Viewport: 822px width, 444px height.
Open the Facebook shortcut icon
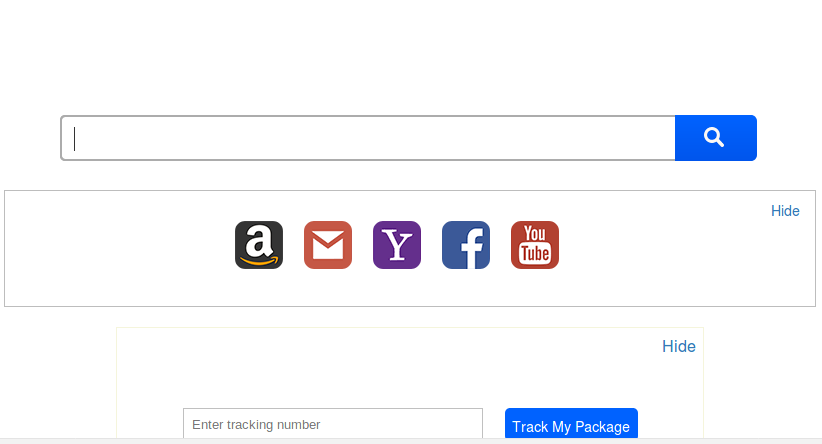click(466, 245)
